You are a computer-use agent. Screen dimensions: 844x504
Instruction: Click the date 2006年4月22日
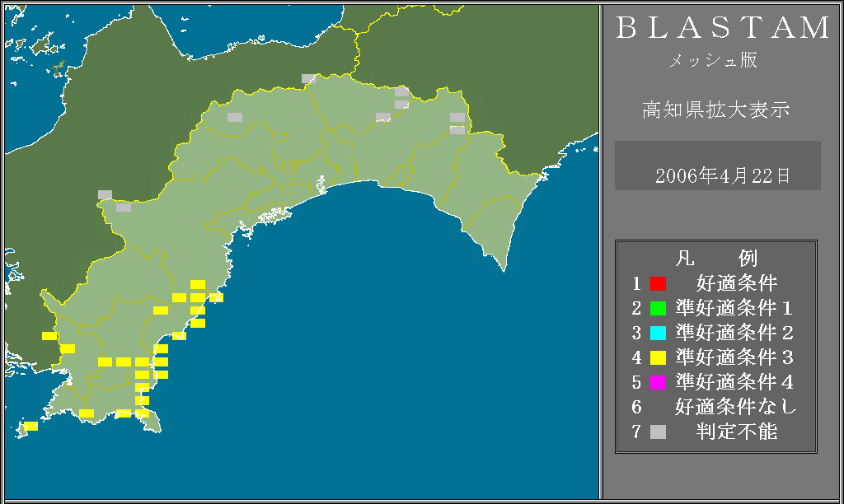point(722,176)
